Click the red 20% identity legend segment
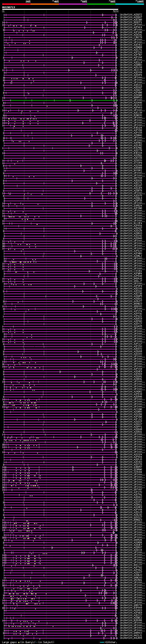Screen dimensions: 146x644 pos(16,4)
